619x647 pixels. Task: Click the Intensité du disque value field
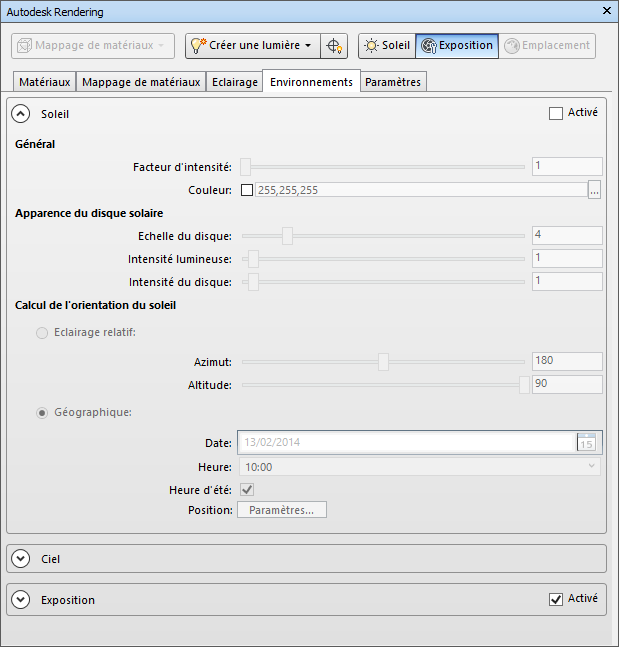[x=567, y=281]
